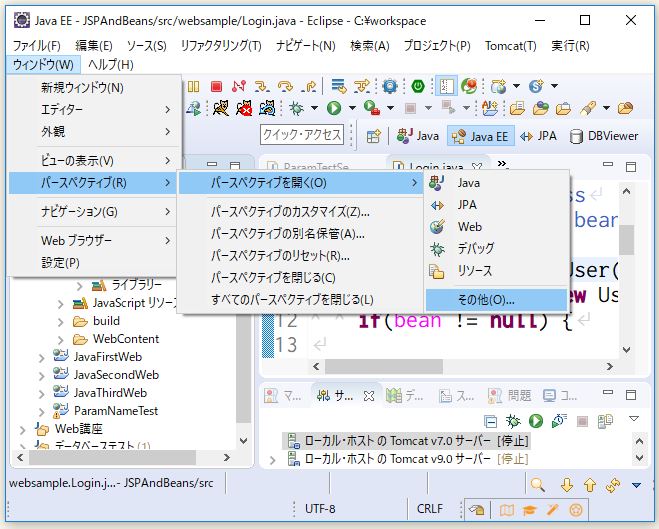Select the Tomcat v7.0 サーバー row
The image size is (659, 529).
pyautogui.click(x=408, y=441)
